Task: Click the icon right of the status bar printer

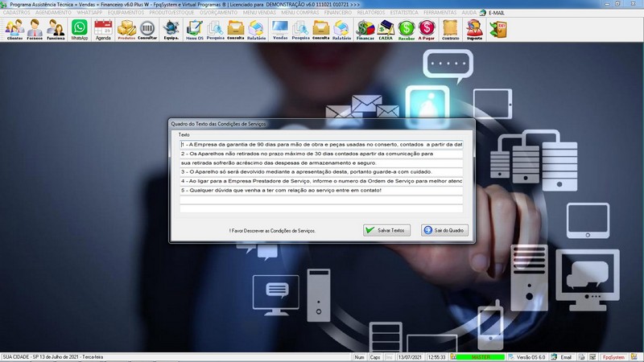Action: [592, 357]
